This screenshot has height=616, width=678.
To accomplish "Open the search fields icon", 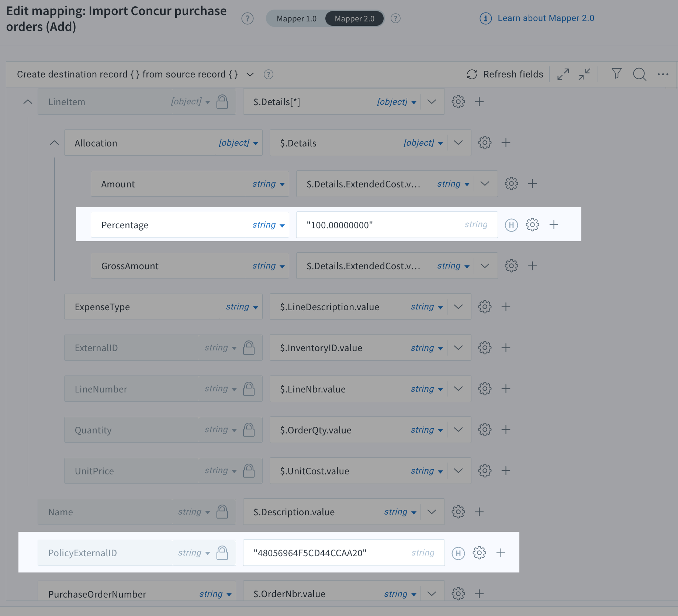I will click(639, 74).
